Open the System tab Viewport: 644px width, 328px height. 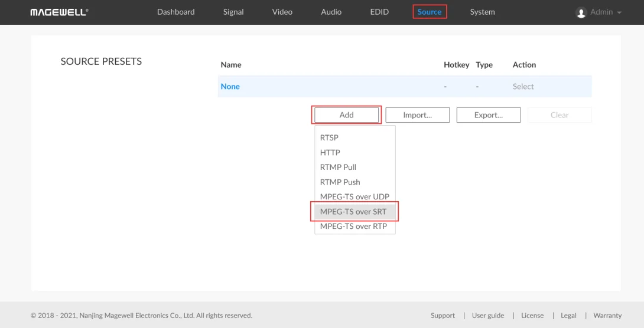click(482, 12)
